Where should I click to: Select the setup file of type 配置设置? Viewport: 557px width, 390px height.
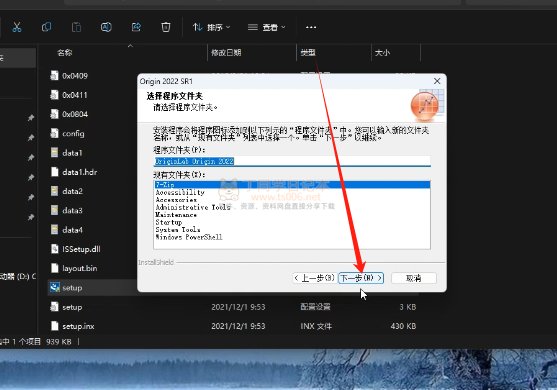pyautogui.click(x=72, y=307)
